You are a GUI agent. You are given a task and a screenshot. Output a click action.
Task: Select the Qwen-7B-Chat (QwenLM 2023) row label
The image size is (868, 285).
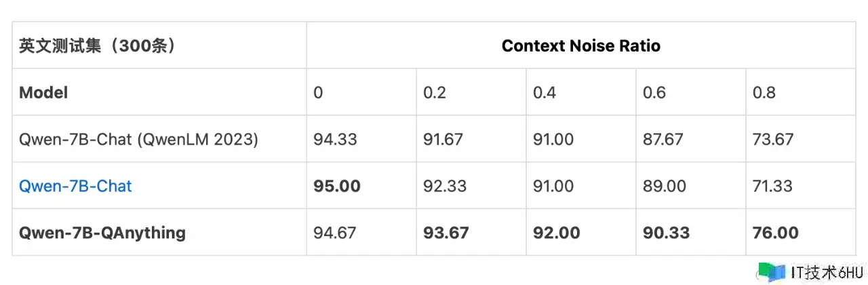(138, 139)
